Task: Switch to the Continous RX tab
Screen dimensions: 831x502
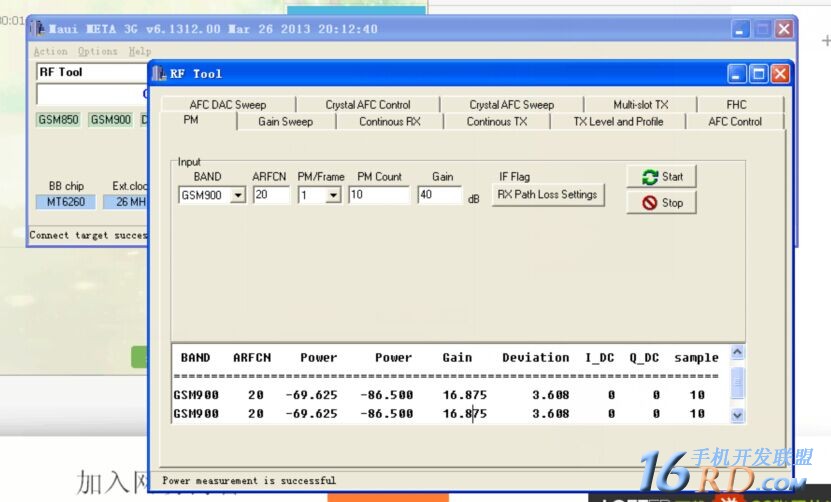Action: point(390,121)
